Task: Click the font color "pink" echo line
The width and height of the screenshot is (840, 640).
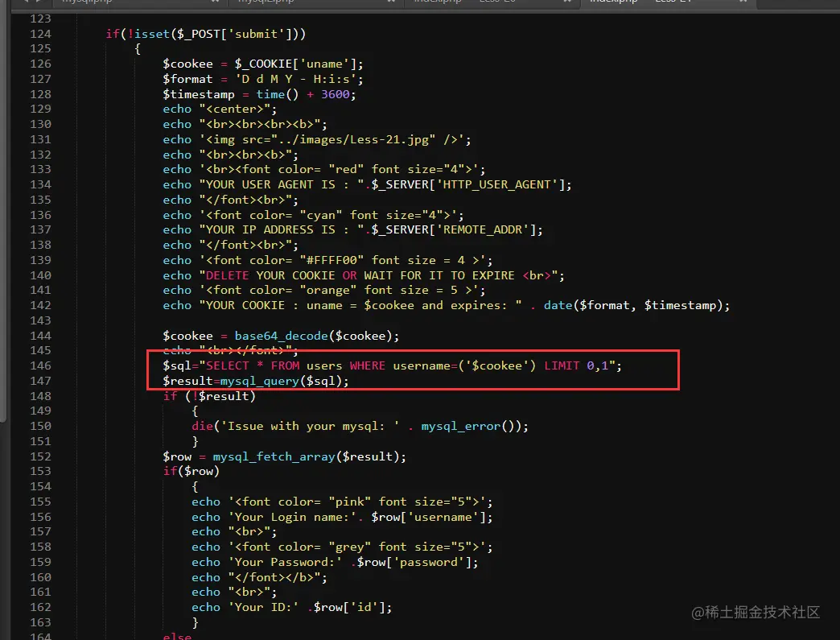Action: point(342,502)
